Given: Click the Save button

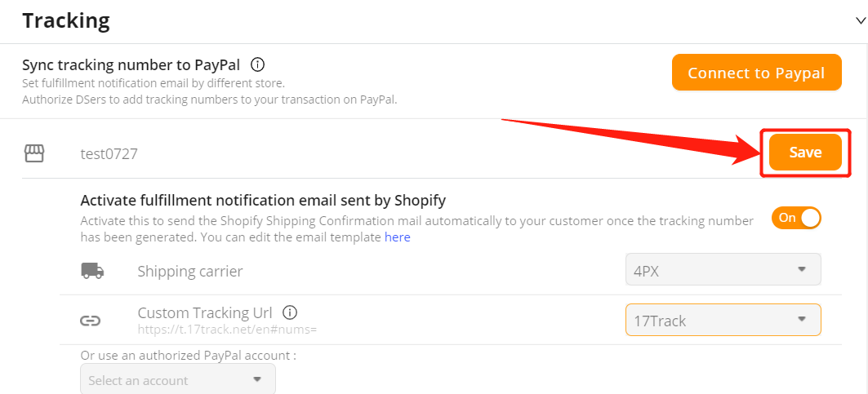Looking at the screenshot, I should click(805, 153).
